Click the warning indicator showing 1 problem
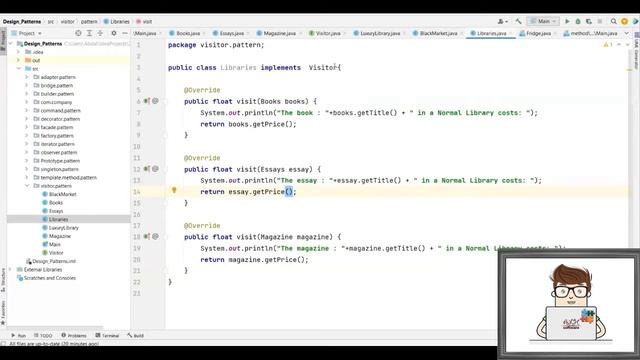The width and height of the screenshot is (640, 360). pyautogui.click(x=608, y=44)
